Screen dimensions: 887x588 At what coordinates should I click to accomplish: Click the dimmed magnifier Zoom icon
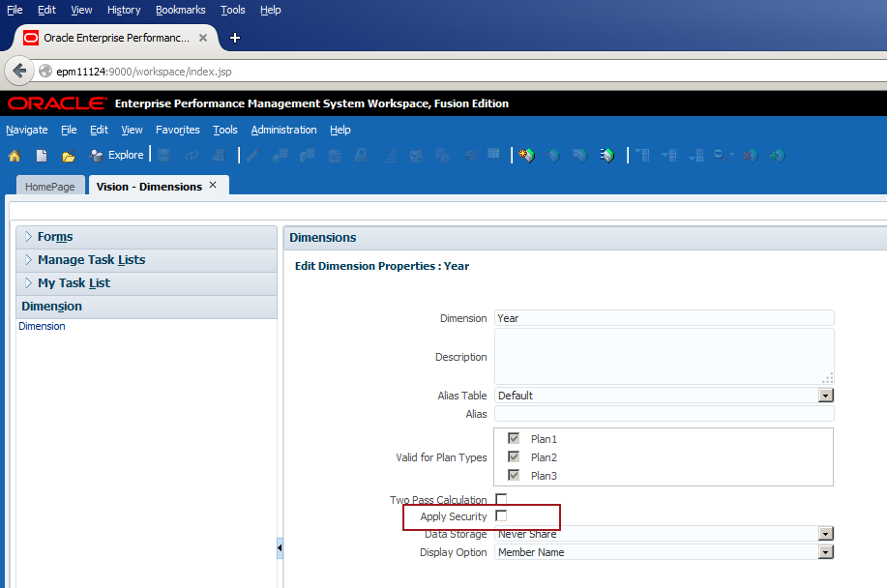[720, 155]
